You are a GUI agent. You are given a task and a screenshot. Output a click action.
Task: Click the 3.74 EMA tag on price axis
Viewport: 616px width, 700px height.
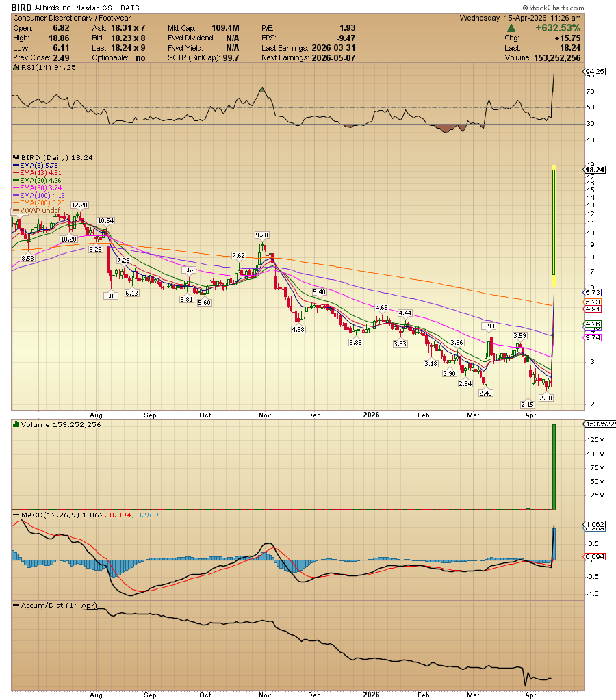pos(593,337)
